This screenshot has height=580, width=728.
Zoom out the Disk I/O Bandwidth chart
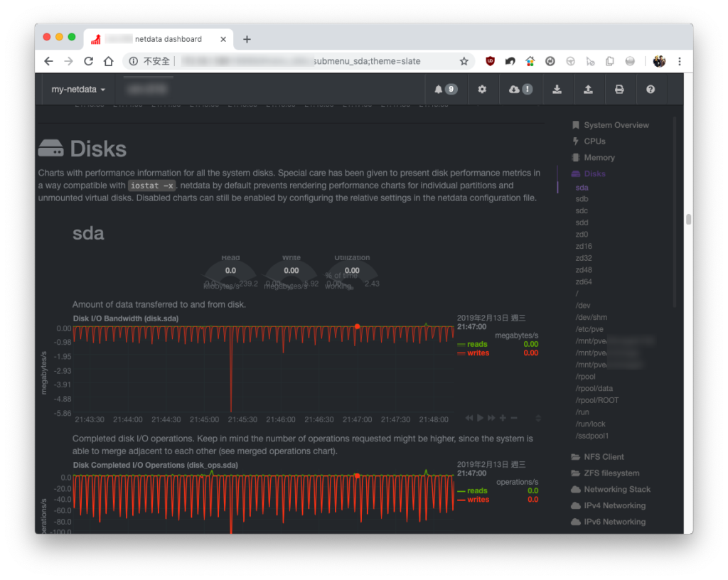[x=514, y=418]
